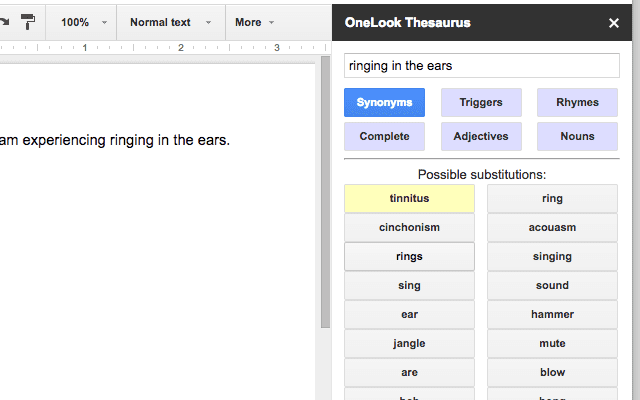The image size is (640, 400).
Task: Close the OneLook Thesaurus panel
Action: coord(614,22)
